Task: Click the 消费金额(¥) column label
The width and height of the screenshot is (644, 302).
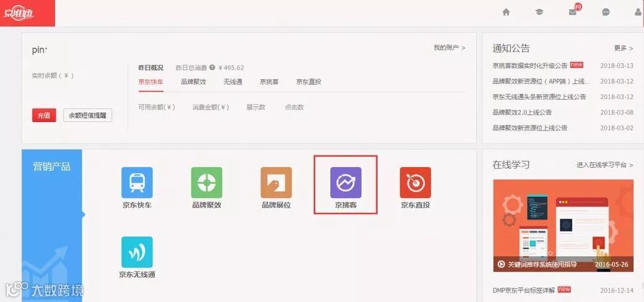Action: point(211,107)
